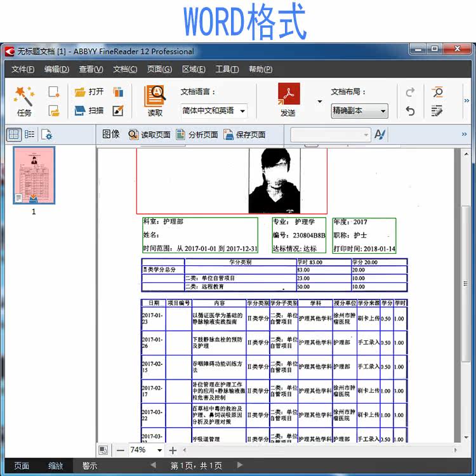
Task: Expand main toolbar overflow chevron
Action: 466,100
